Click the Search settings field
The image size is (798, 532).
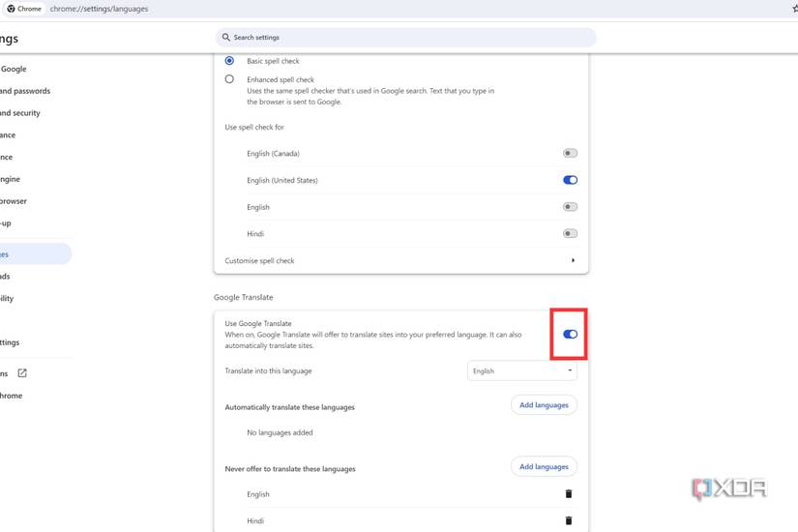tap(405, 37)
